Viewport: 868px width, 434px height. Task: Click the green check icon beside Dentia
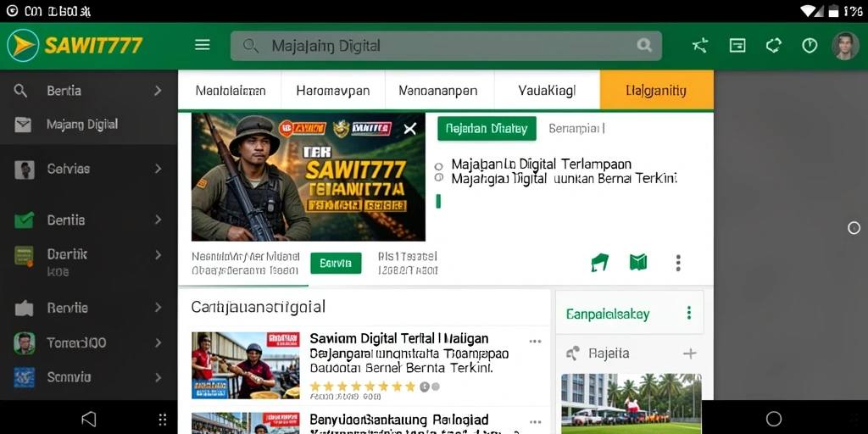pos(24,220)
